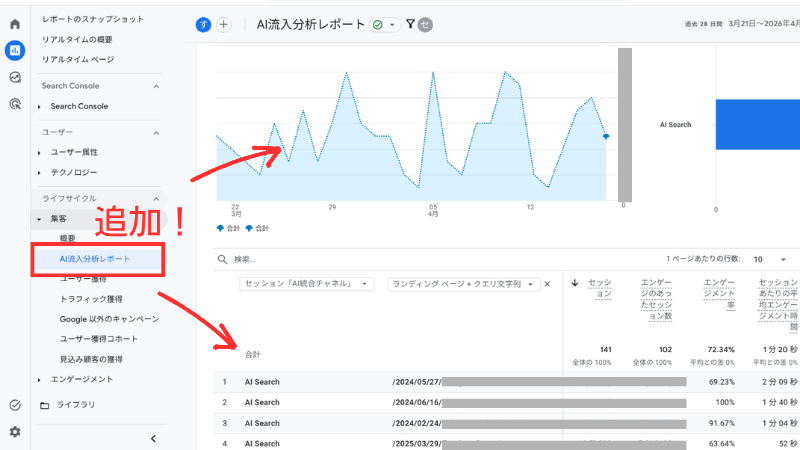Open the セッション「AI統合チャネル」 dimension dropdown
800x450 pixels.
307,284
